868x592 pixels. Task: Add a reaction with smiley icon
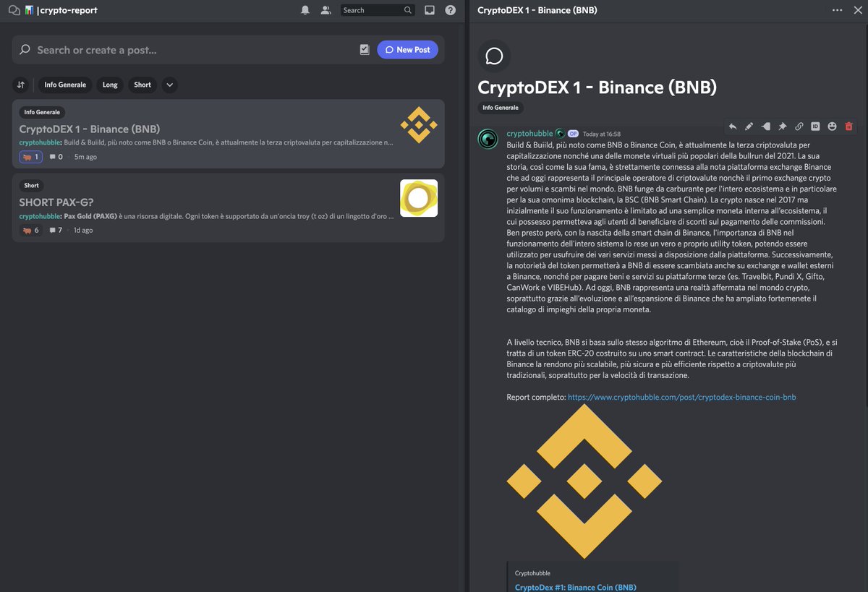832,126
